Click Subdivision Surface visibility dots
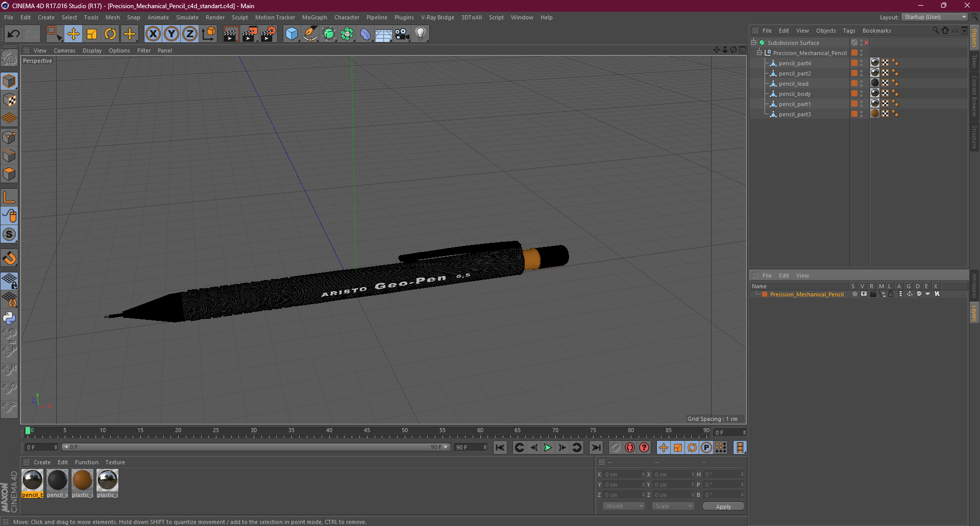 pyautogui.click(x=862, y=43)
